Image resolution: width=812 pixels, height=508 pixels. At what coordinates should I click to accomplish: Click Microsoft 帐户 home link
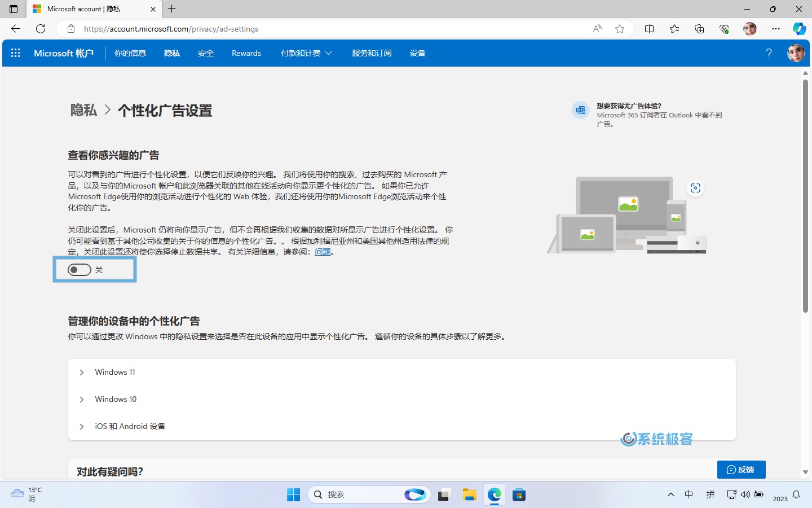pos(64,53)
